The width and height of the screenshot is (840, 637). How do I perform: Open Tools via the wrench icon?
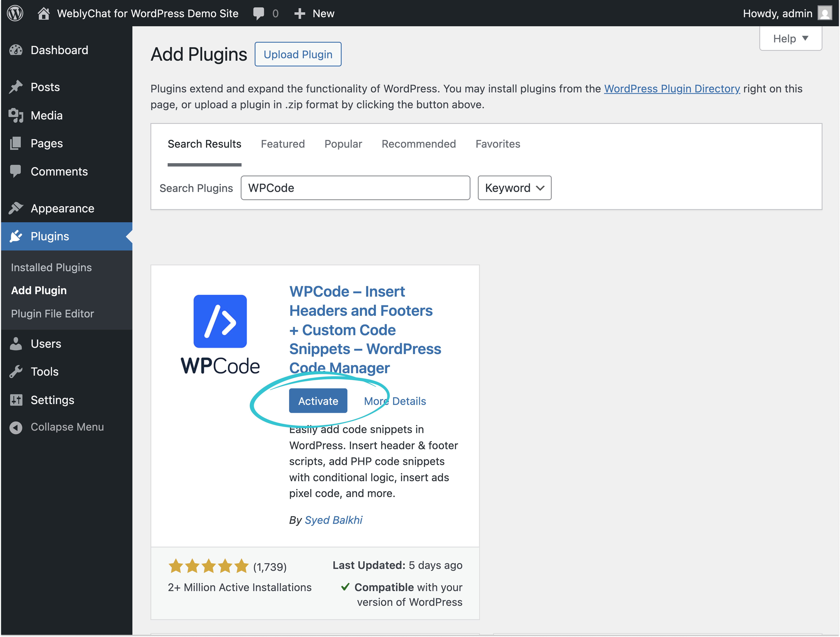click(x=16, y=371)
